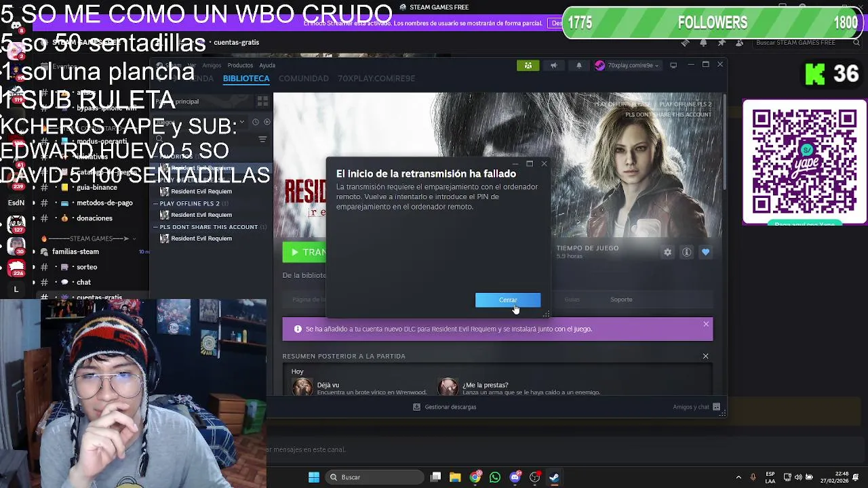Viewport: 868px width, 488px height.
Task: Open the COMUNIDAD tab in Steam
Action: click(x=303, y=79)
